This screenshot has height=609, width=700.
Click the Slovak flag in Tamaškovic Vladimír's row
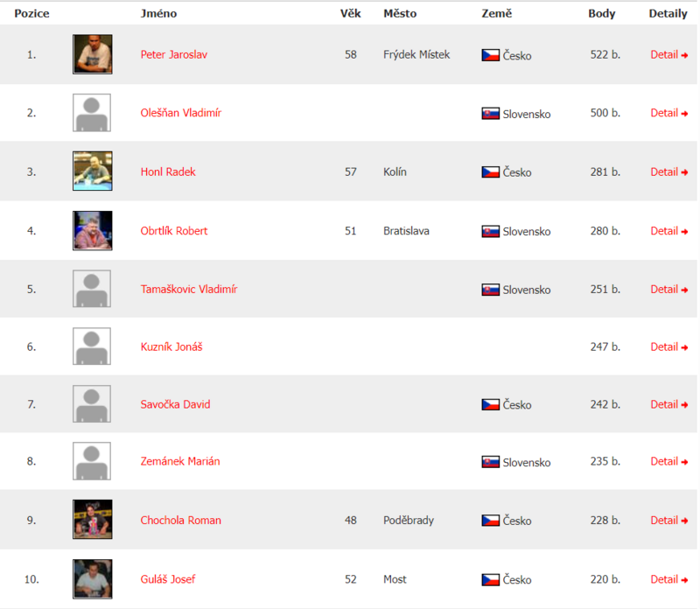(490, 290)
